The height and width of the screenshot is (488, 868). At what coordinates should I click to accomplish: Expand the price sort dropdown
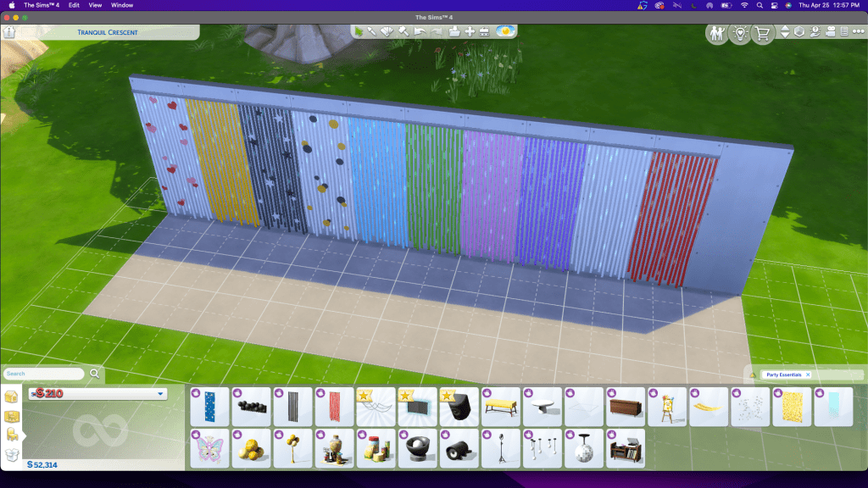pos(160,394)
